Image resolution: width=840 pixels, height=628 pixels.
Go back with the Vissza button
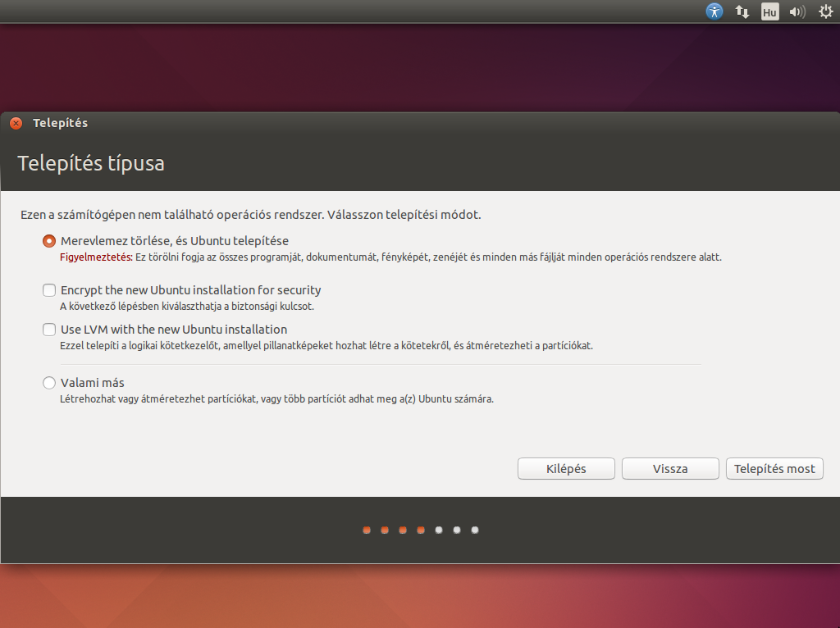(670, 469)
